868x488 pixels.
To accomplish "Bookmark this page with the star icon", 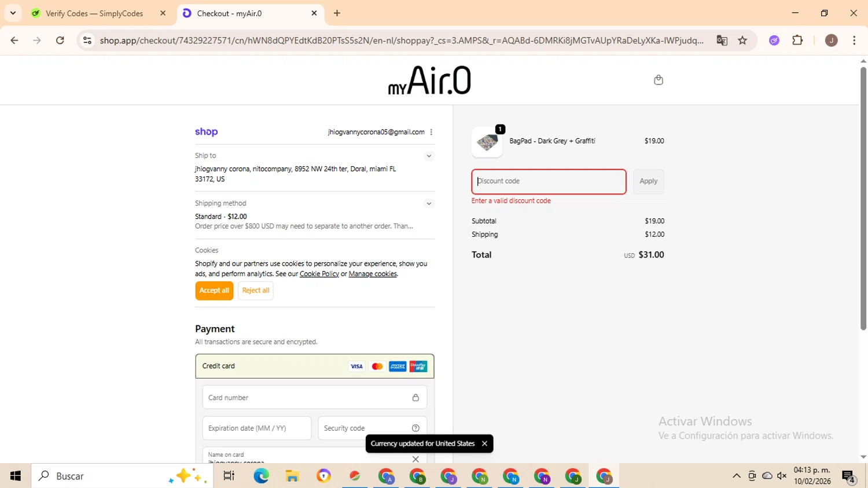I will click(742, 41).
